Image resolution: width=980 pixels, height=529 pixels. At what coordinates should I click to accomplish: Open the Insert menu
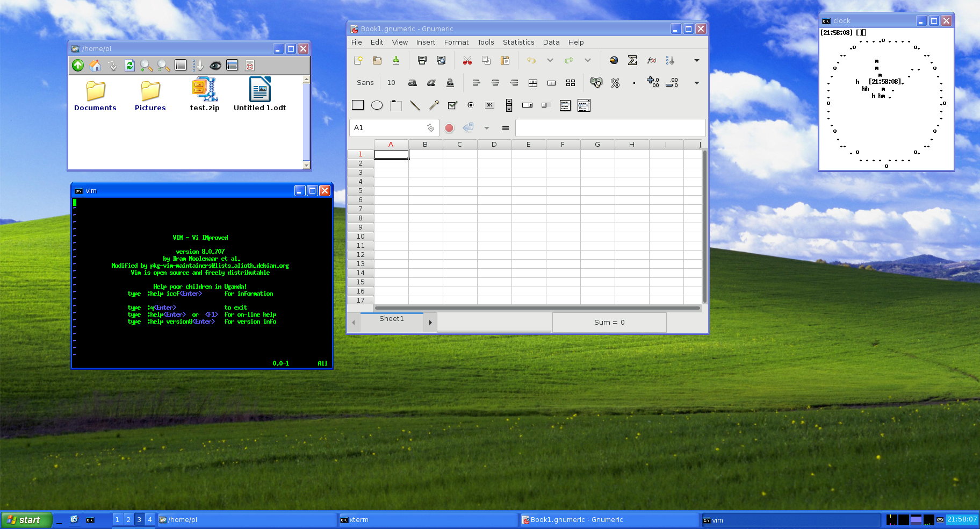tap(426, 42)
